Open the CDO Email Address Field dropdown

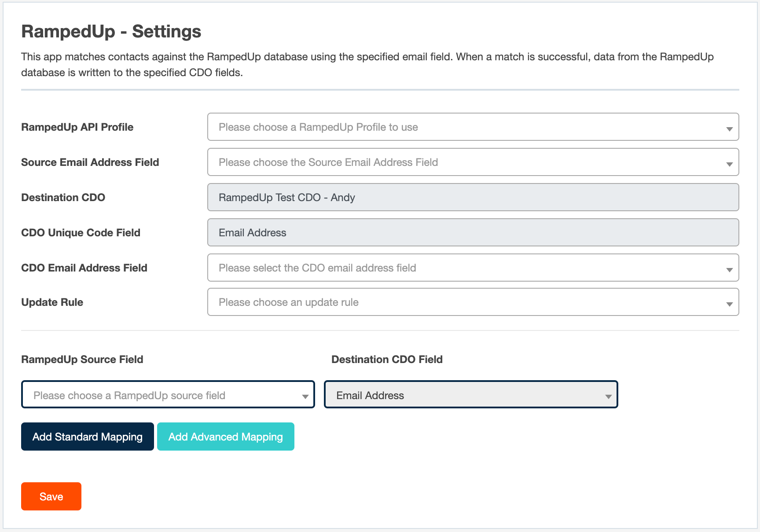coord(473,268)
